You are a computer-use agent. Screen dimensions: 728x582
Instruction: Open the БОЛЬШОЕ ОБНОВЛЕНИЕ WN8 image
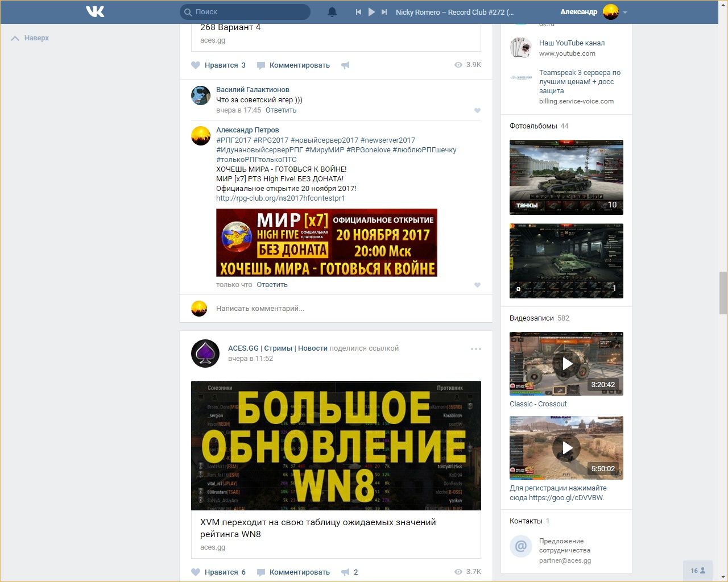click(x=336, y=446)
